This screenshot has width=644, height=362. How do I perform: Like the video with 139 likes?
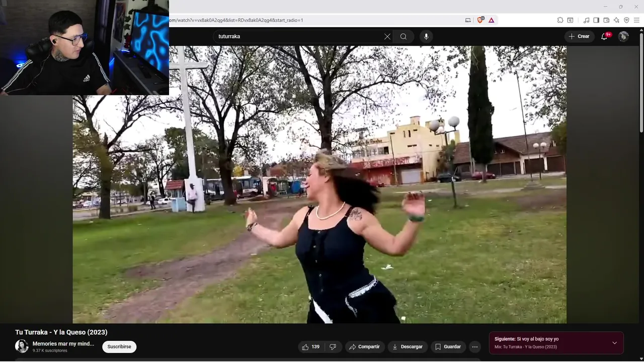(310, 347)
